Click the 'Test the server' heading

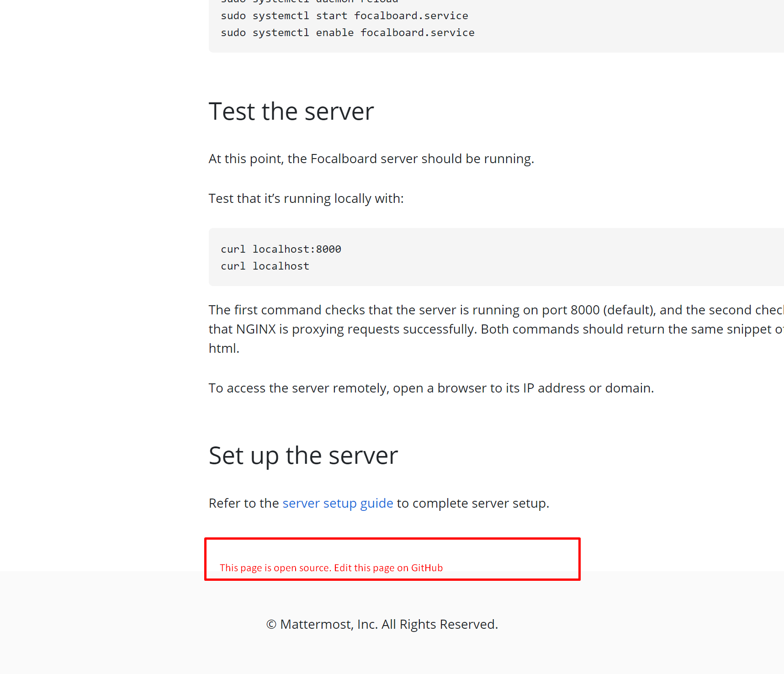[291, 111]
